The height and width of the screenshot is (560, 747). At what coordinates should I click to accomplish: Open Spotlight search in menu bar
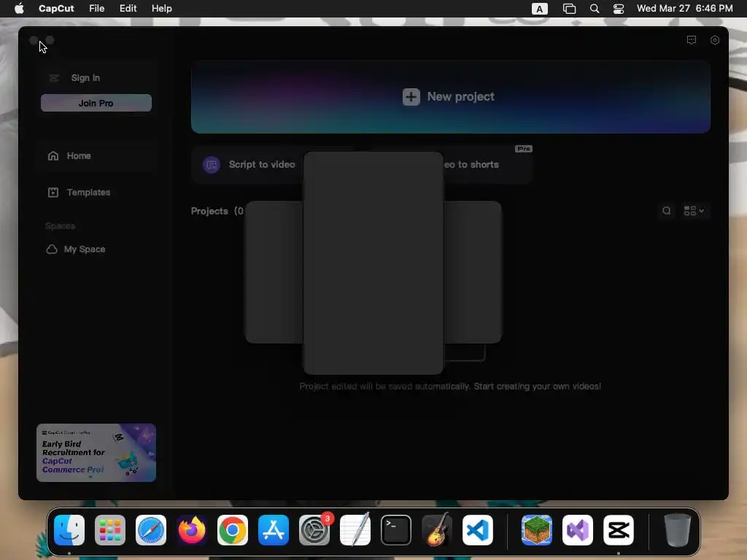tap(595, 9)
